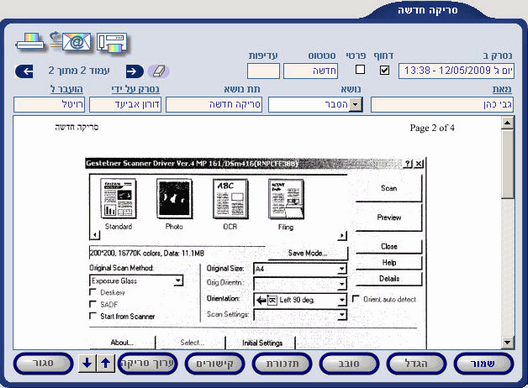Go to the previous page with the left arrow
The height and width of the screenshot is (388, 528).
pos(24,71)
